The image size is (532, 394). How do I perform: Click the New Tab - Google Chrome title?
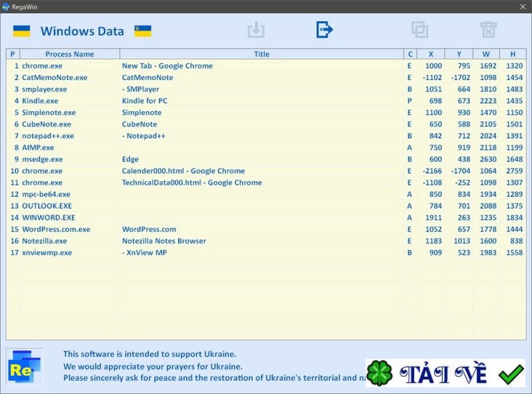coord(168,66)
